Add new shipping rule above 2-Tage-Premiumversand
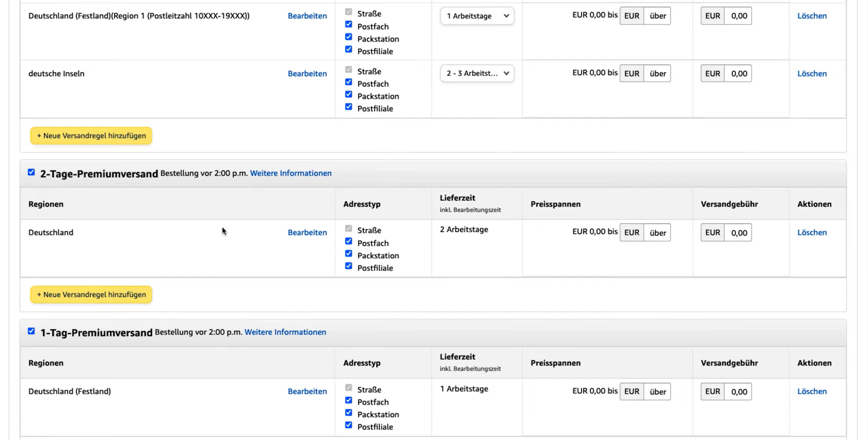This screenshot has width=868, height=440. pyautogui.click(x=91, y=136)
